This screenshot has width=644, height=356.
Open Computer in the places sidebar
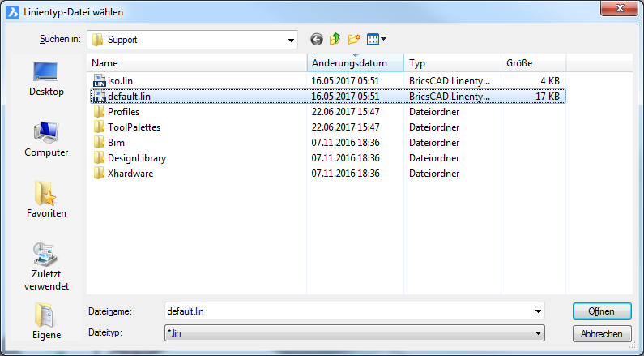(x=46, y=139)
